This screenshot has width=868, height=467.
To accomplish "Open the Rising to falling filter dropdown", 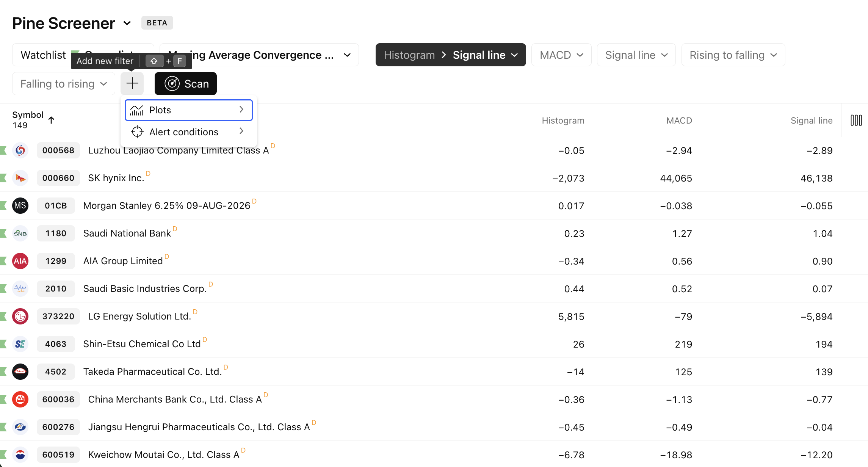I will coord(733,55).
